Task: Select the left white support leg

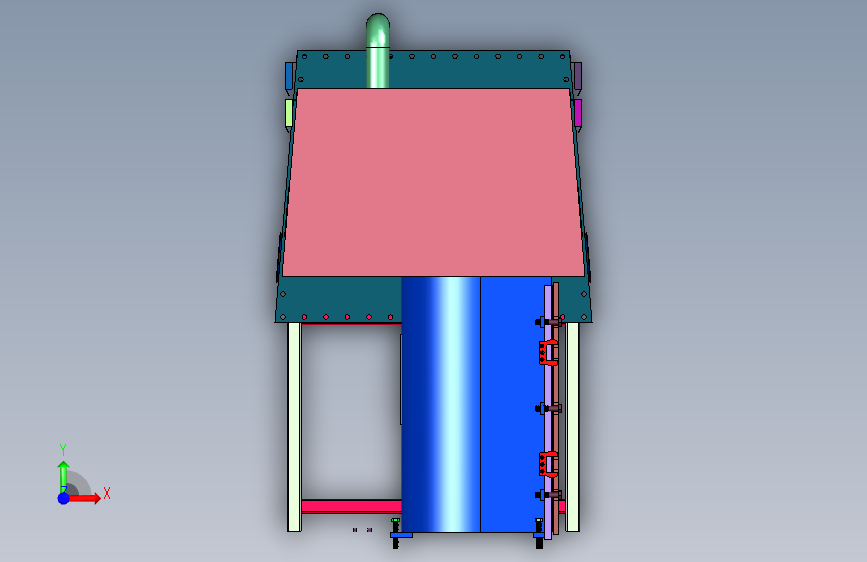Action: pyautogui.click(x=295, y=427)
